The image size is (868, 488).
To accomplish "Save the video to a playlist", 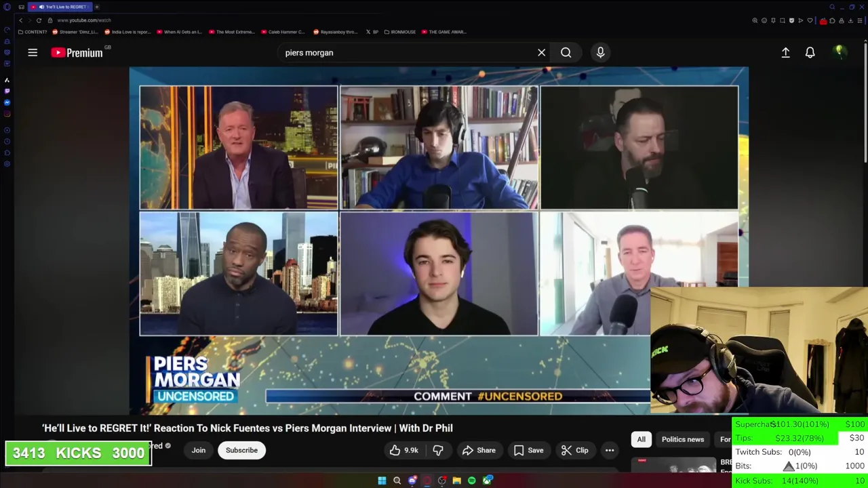I will (x=528, y=450).
